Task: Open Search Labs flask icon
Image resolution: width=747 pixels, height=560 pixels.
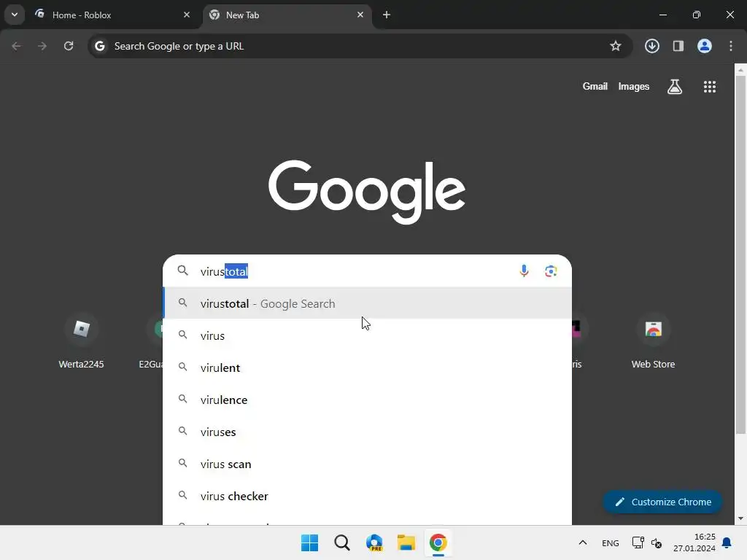Action: 675,87
